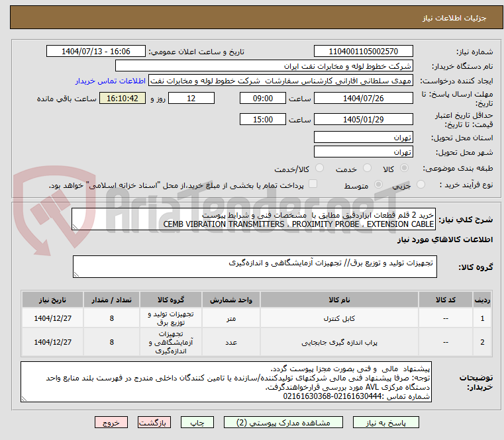Click the تجهیزات آزمایشگاهی و اندازه‌گیری cell
Image resolution: width=504 pixels, height=440 pixels.
coord(171,342)
